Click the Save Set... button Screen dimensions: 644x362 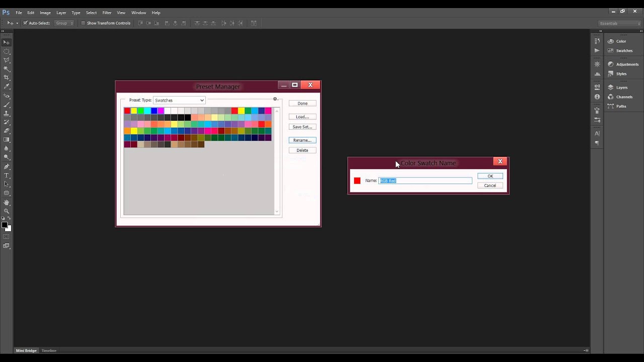tap(302, 127)
